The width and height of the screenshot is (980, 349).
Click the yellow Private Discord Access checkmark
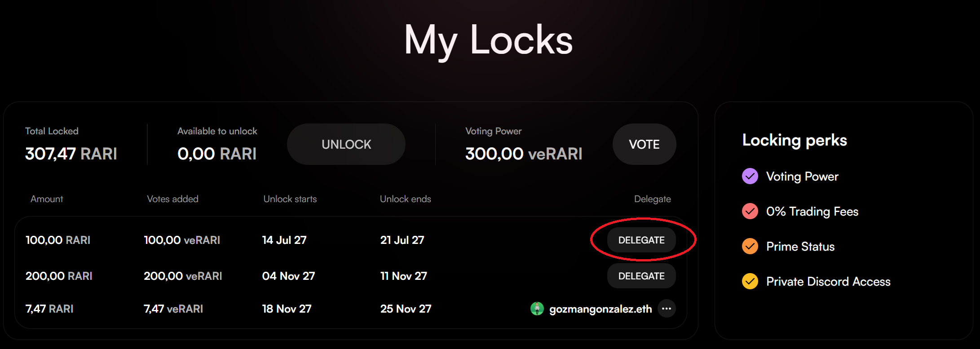coord(750,282)
